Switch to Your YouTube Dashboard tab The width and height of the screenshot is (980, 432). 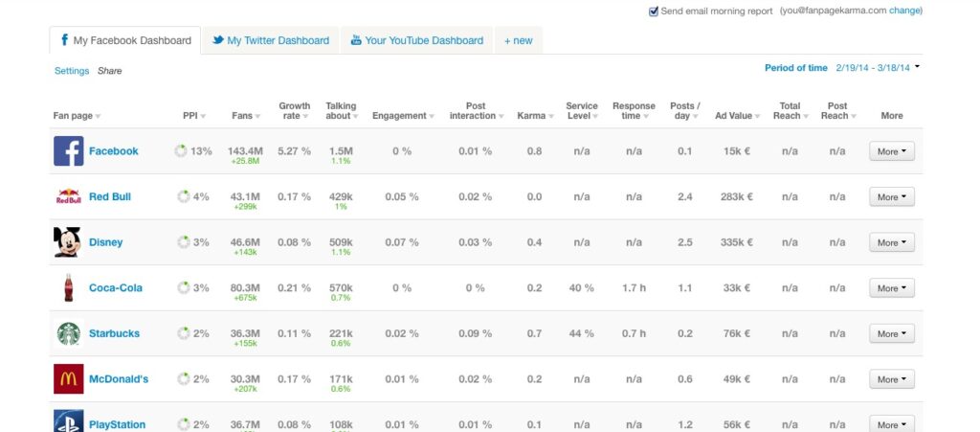tap(416, 41)
